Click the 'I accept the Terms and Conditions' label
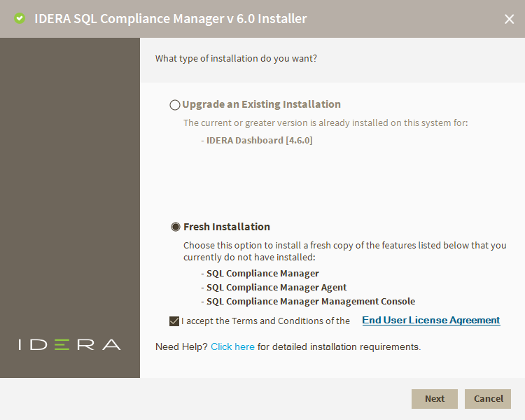This screenshot has width=525, height=420. pos(266,321)
